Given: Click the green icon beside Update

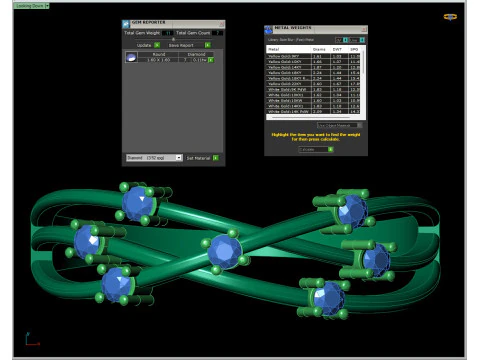Looking at the screenshot, I should tap(157, 45).
